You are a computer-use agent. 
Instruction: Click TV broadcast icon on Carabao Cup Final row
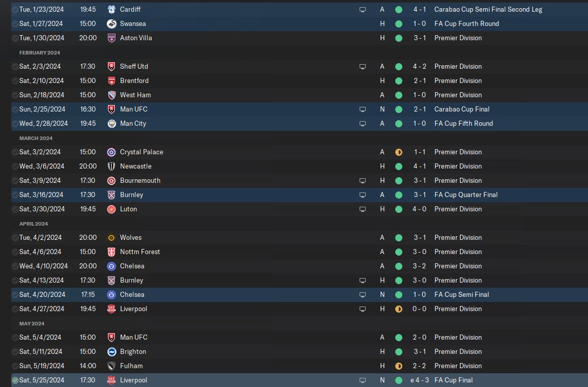click(x=363, y=109)
